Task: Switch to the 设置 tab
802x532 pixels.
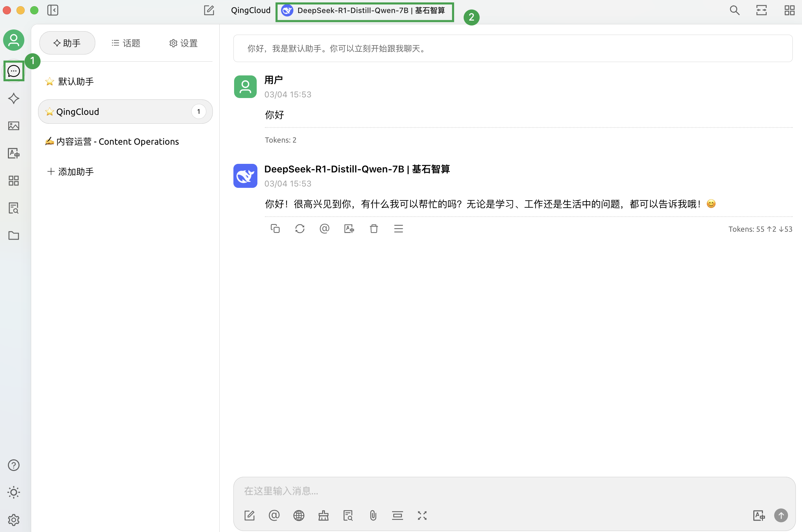Action: [183, 43]
